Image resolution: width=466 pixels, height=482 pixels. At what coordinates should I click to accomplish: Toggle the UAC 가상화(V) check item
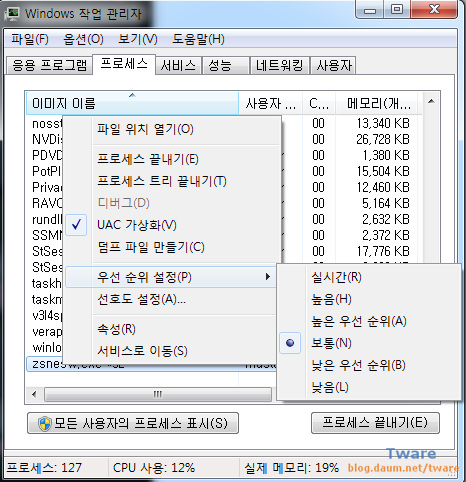coord(172,225)
